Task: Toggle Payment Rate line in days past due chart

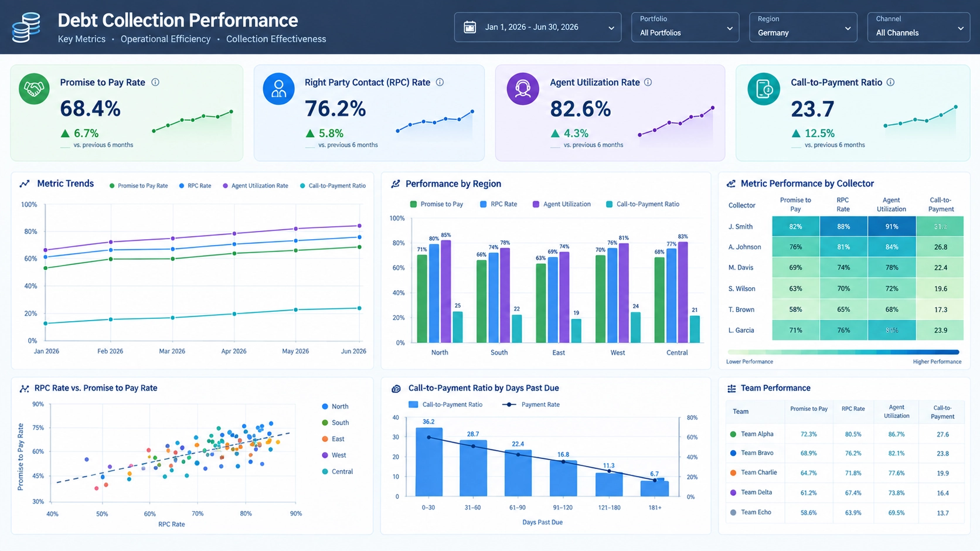Action: tap(531, 404)
